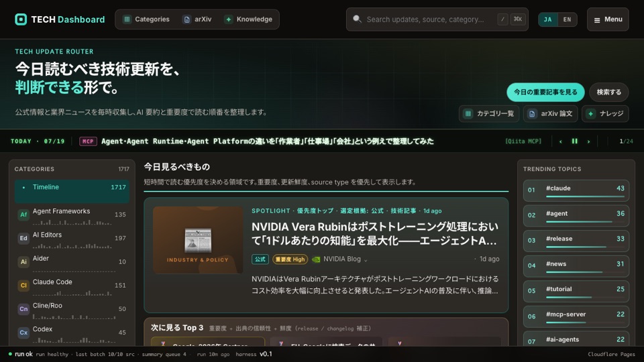Click the 検索する button
The image size is (644, 362).
(609, 93)
